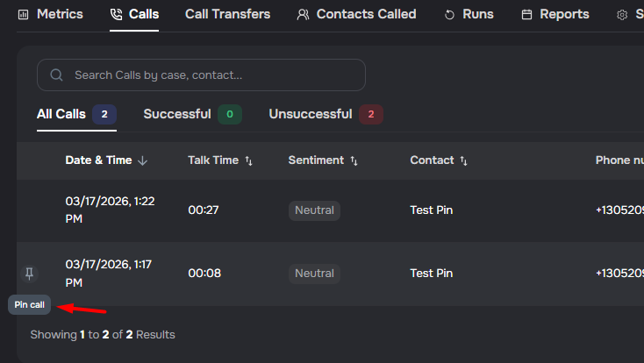Go to the Contacts Called tab
The image size is (644, 363).
(x=356, y=15)
